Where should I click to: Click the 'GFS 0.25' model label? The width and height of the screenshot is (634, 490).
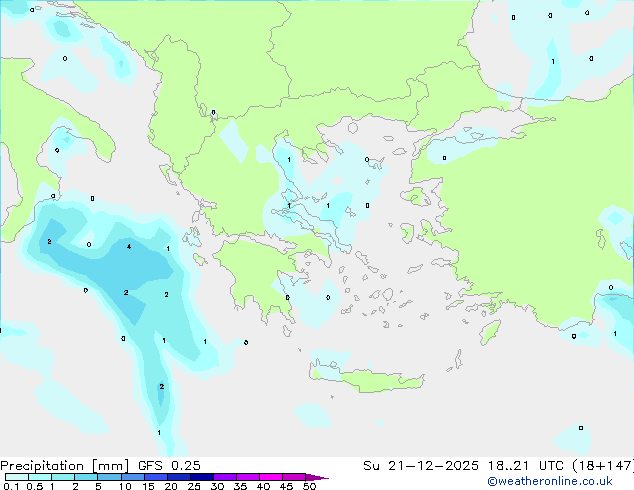pyautogui.click(x=169, y=465)
